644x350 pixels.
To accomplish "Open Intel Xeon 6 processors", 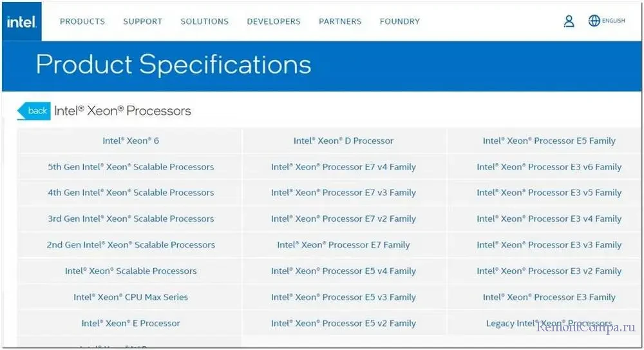I will [131, 141].
